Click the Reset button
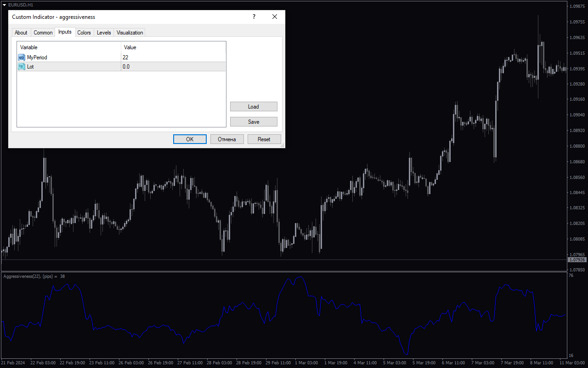The image size is (588, 368). (264, 139)
